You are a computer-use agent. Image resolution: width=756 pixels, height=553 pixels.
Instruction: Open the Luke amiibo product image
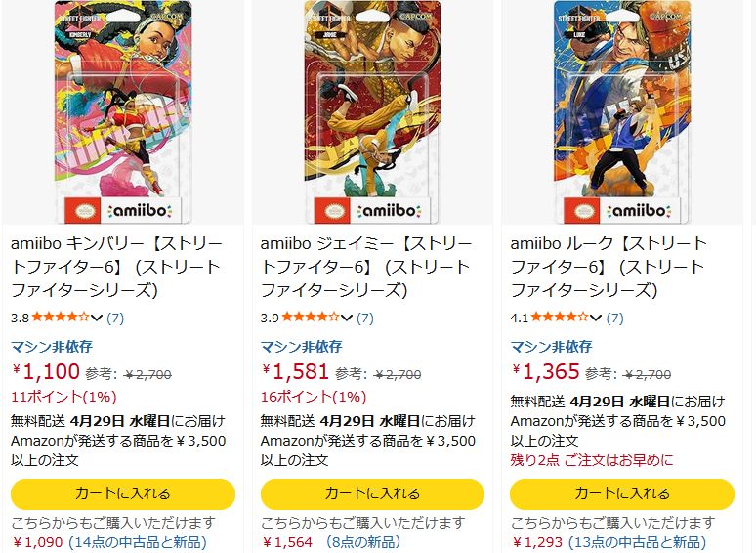click(622, 111)
